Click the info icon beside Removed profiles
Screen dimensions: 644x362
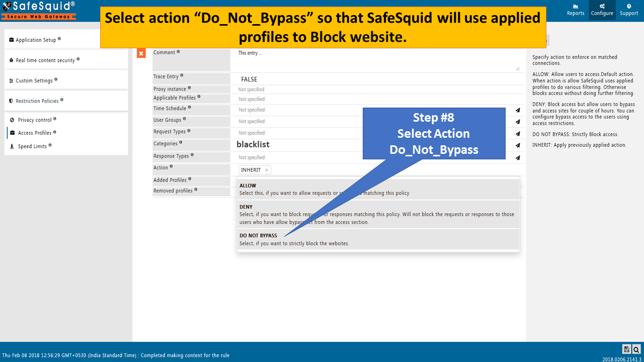196,190
